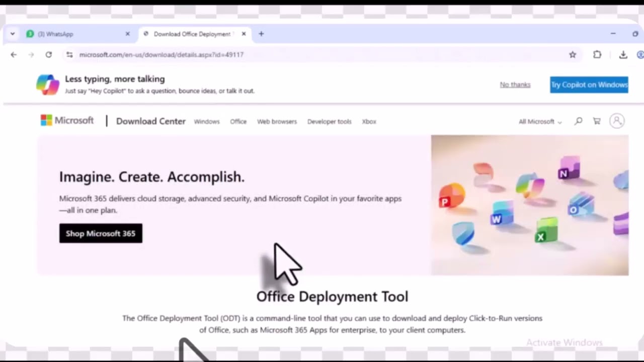Click the Imagine. Create. Accomplish. headline
Screen dimensions: 644x362
click(152, 177)
